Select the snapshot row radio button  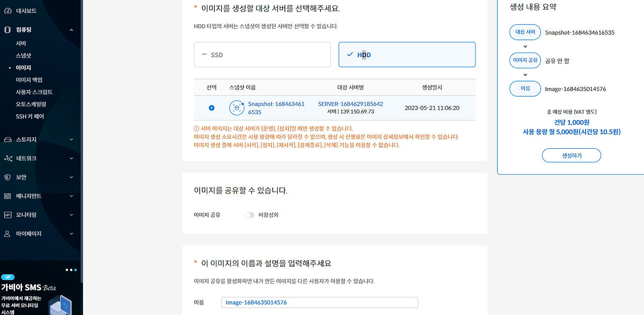(211, 108)
